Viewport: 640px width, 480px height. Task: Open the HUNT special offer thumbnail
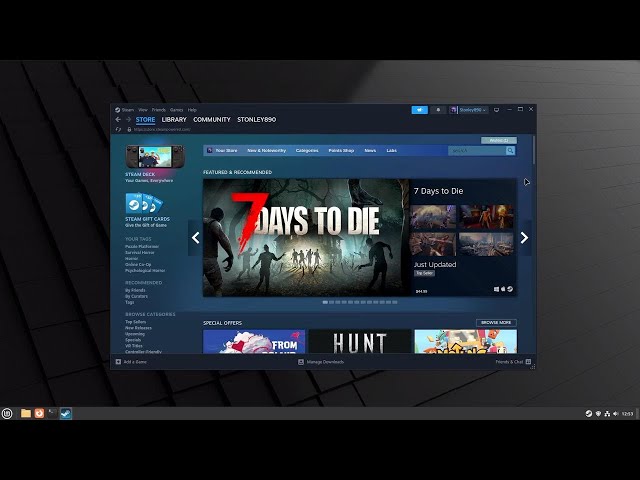tap(360, 342)
